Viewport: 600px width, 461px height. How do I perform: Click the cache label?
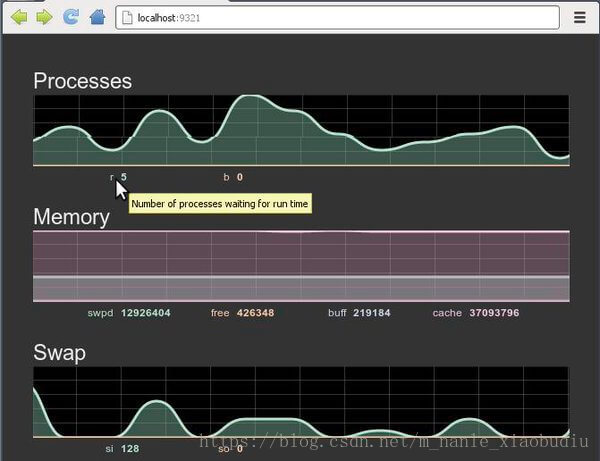(x=447, y=313)
